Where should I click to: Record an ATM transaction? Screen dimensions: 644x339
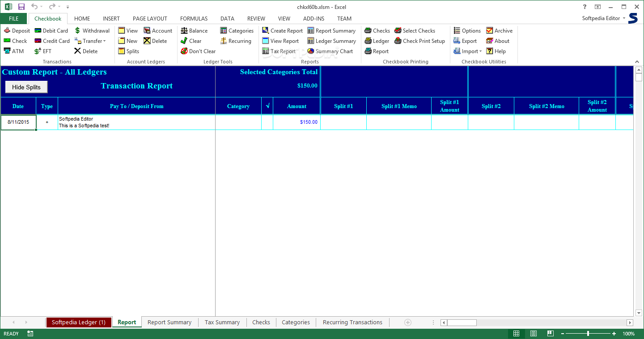pyautogui.click(x=14, y=51)
